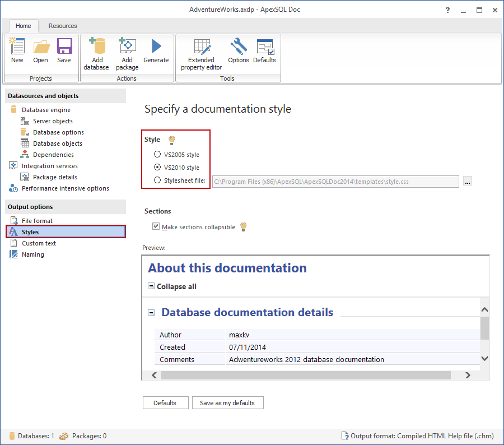The image size is (504, 445).
Task: Switch to the Resources ribbon tab
Action: tap(63, 26)
